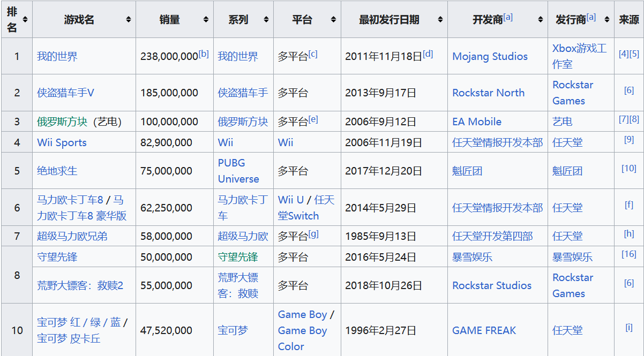
Task: Open reference [9] for Wii Sports
Action: pos(629,140)
